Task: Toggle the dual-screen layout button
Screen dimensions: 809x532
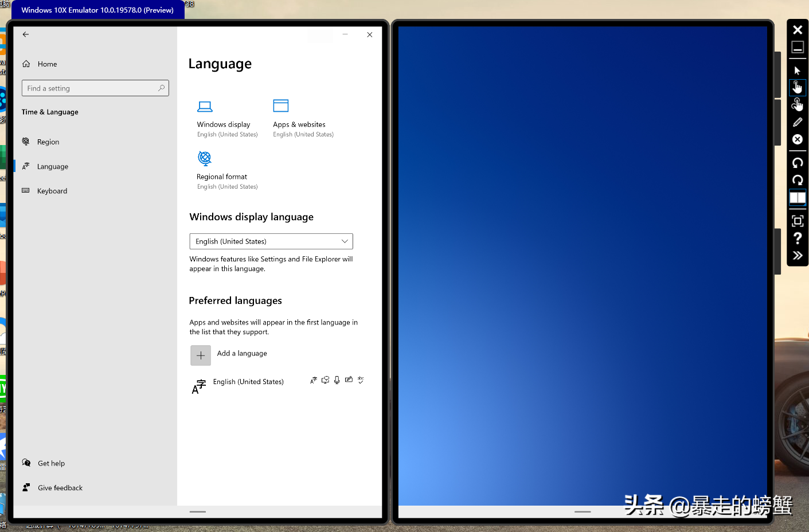Action: coord(798,198)
